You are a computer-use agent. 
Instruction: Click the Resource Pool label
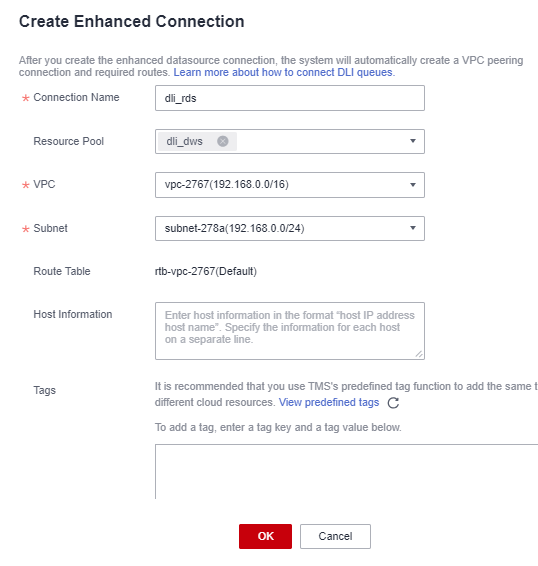69,141
